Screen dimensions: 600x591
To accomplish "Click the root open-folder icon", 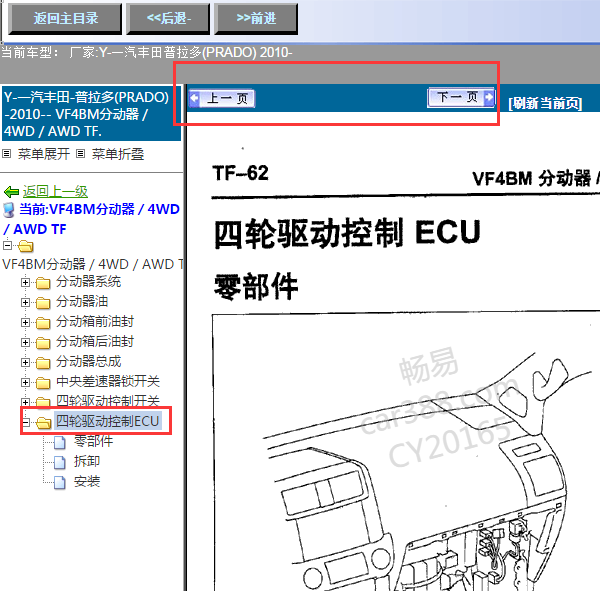I will coord(25,246).
